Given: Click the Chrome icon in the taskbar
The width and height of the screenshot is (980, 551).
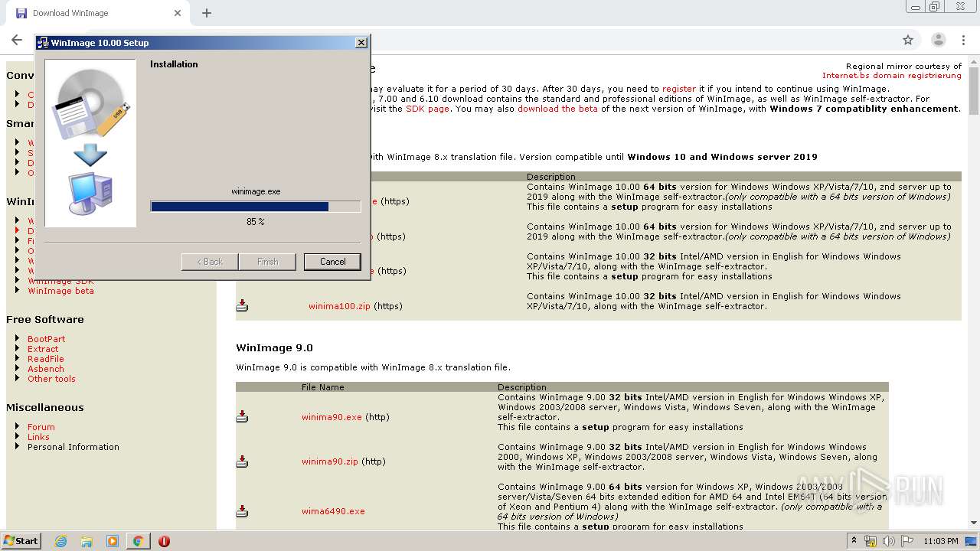Looking at the screenshot, I should pos(138,541).
